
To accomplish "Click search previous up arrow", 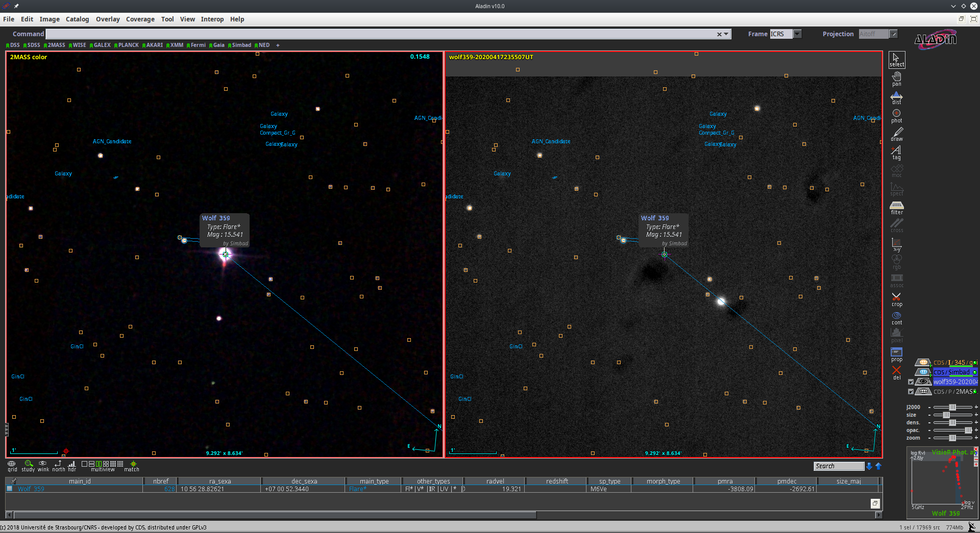I will [878, 466].
